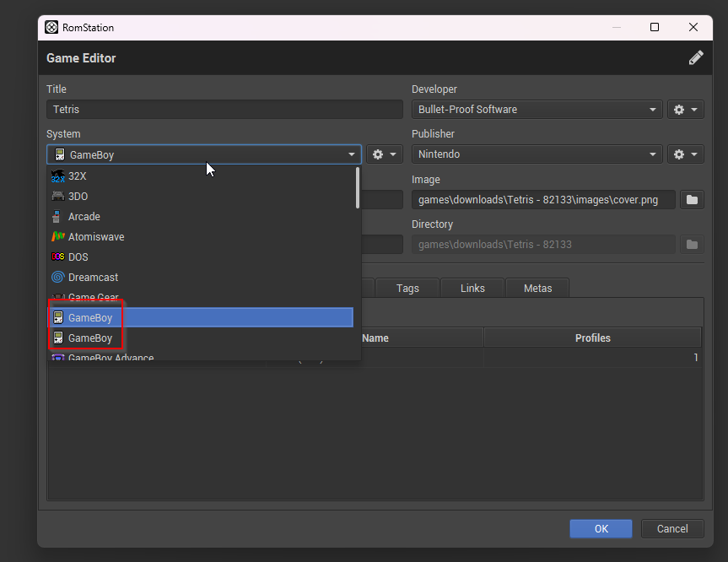Confirm changes with the OK button
728x562 pixels.
pos(601,529)
